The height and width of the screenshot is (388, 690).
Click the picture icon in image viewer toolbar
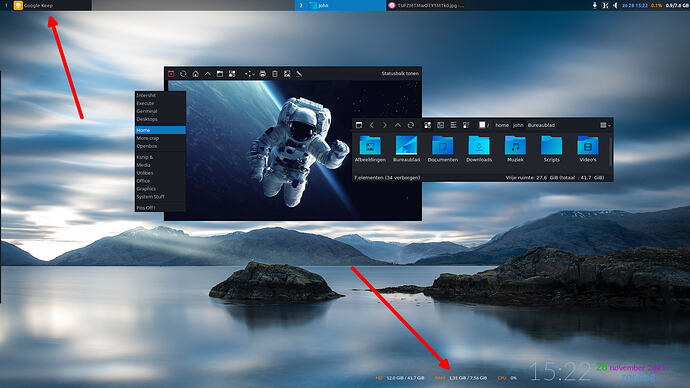[287, 74]
